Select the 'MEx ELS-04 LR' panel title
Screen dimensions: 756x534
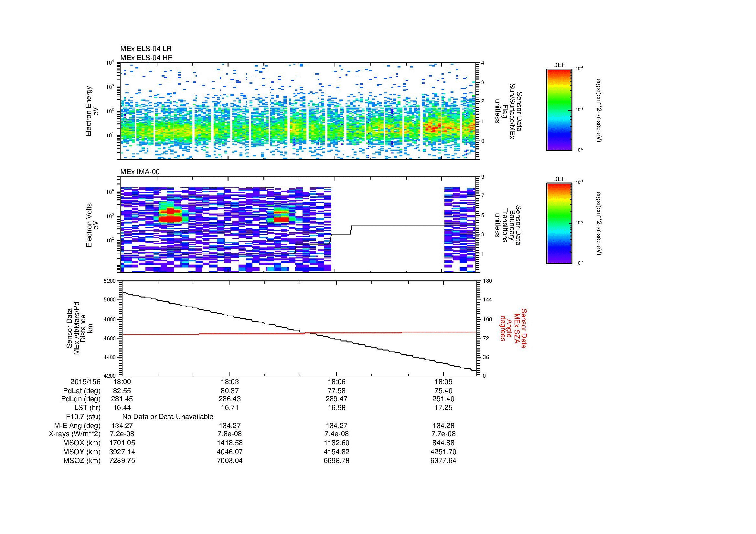click(x=146, y=49)
